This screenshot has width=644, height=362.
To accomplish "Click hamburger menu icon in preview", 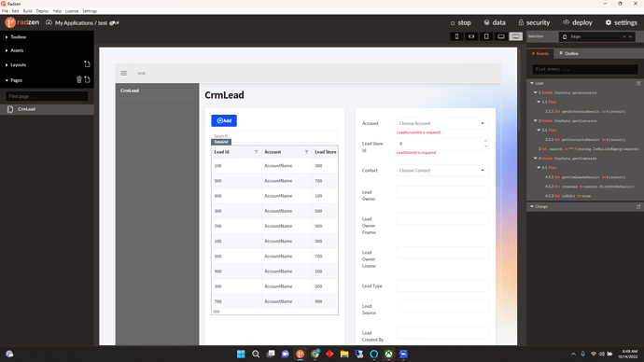I will click(123, 73).
